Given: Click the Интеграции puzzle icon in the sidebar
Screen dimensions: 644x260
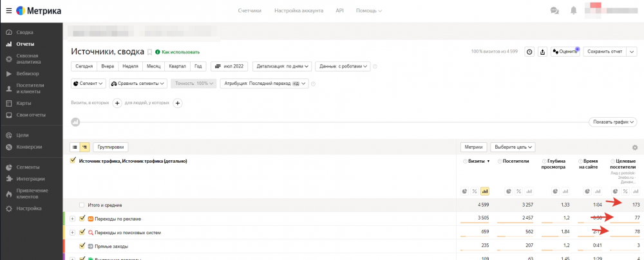Looking at the screenshot, I should coord(8,179).
